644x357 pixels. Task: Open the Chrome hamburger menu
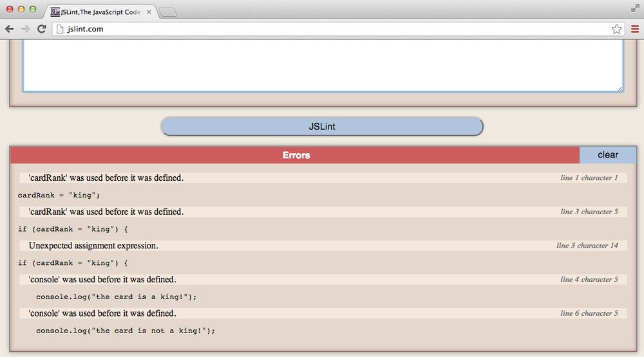tap(635, 29)
